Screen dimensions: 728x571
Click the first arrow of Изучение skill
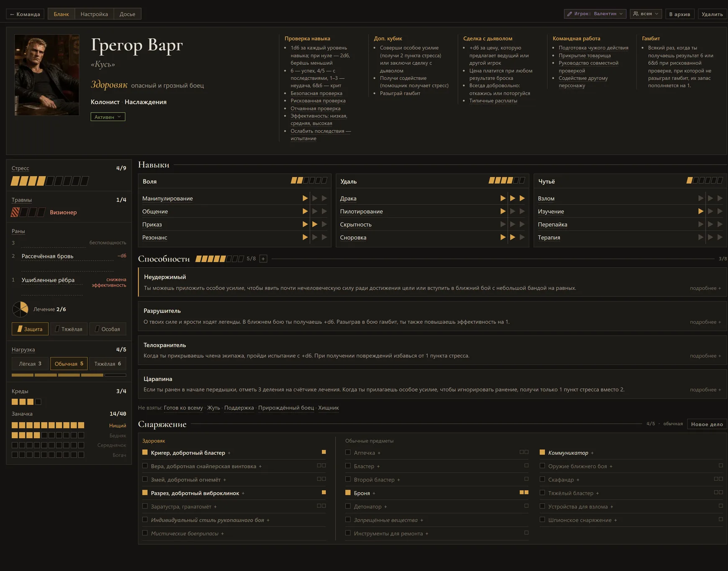[x=701, y=211]
